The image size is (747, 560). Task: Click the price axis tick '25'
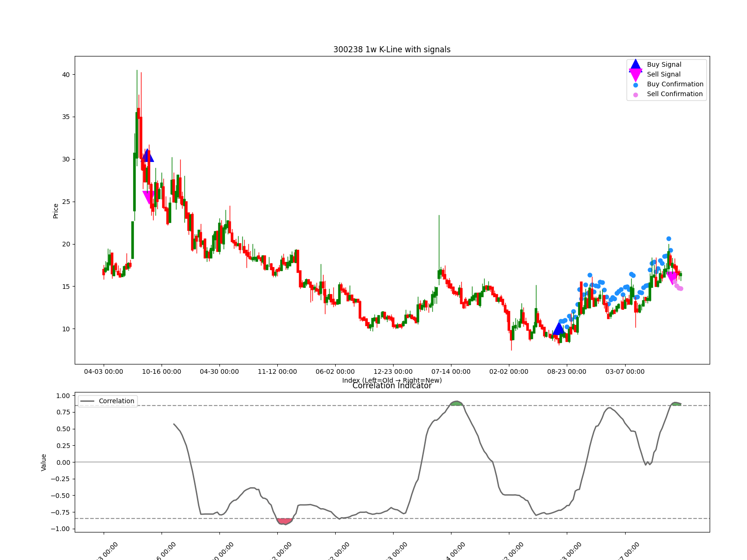pos(65,202)
